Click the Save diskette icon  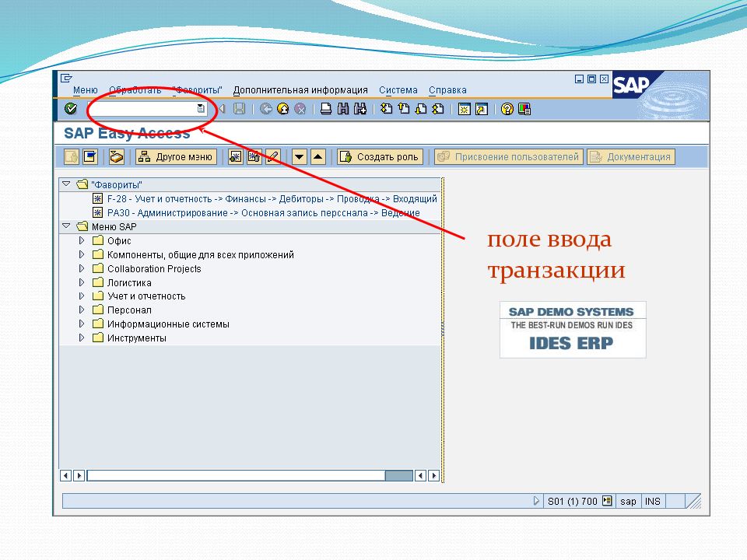(x=239, y=109)
